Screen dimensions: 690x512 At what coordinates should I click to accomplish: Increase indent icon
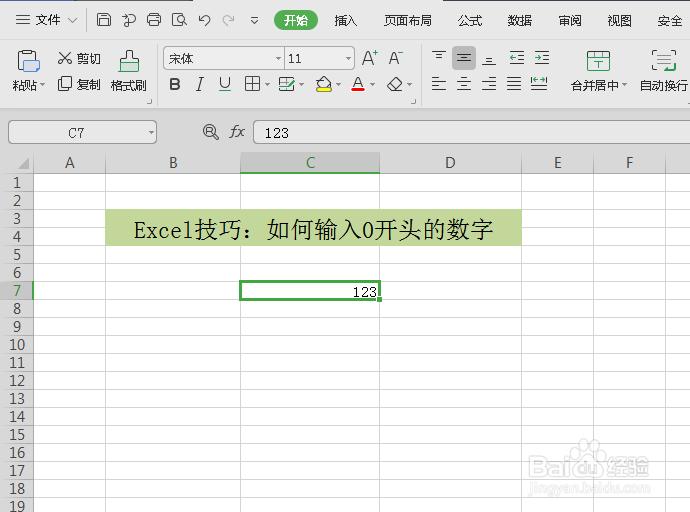(x=542, y=58)
